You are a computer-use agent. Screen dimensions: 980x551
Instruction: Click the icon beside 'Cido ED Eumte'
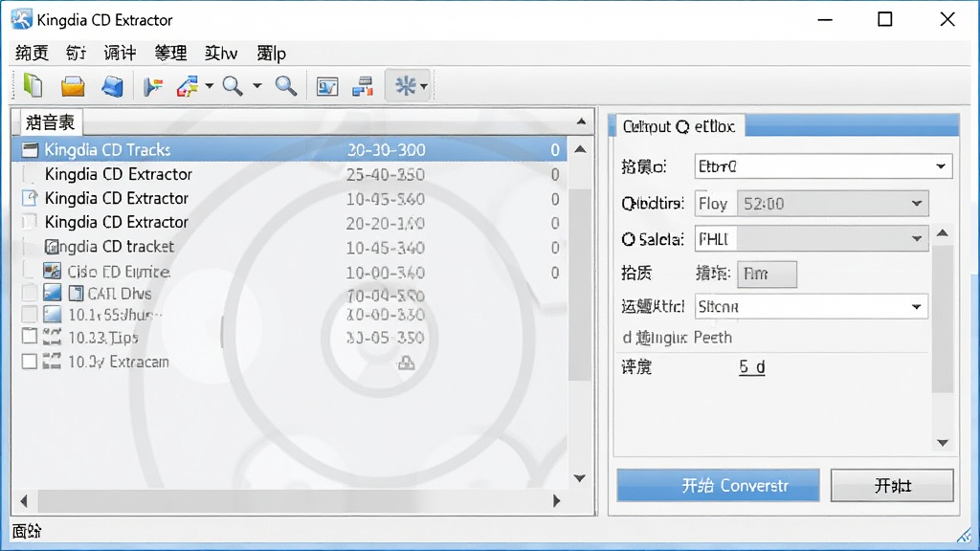tap(52, 271)
